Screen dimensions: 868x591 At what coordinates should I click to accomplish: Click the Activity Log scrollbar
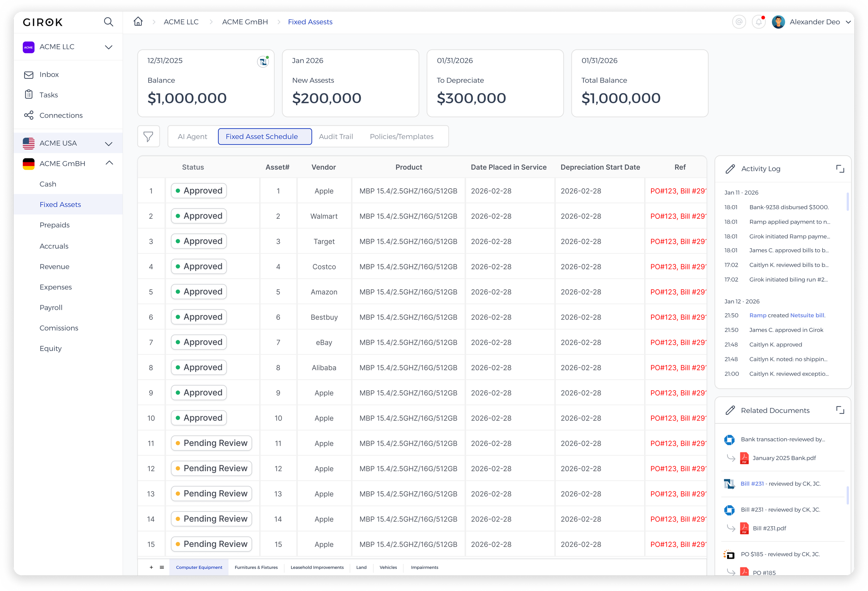pos(847,202)
